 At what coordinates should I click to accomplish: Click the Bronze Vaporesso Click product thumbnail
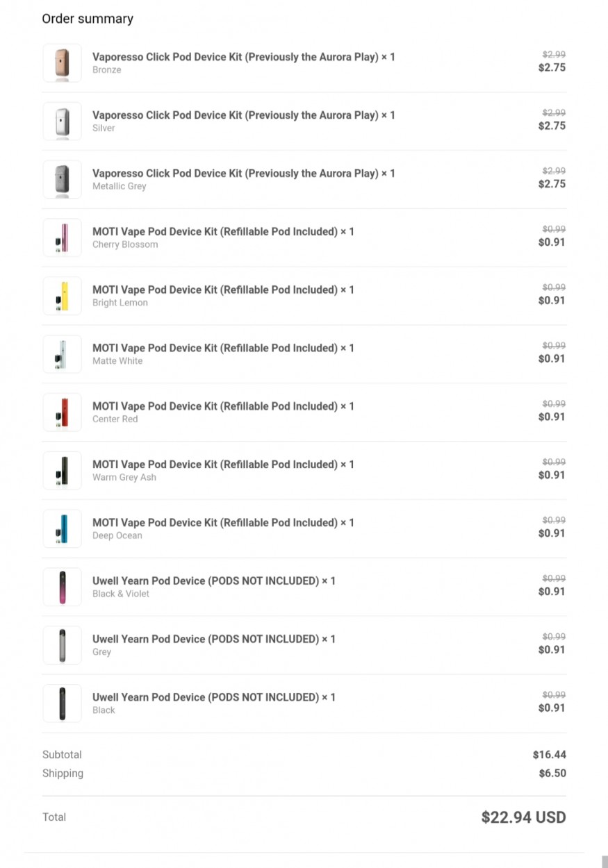click(62, 63)
